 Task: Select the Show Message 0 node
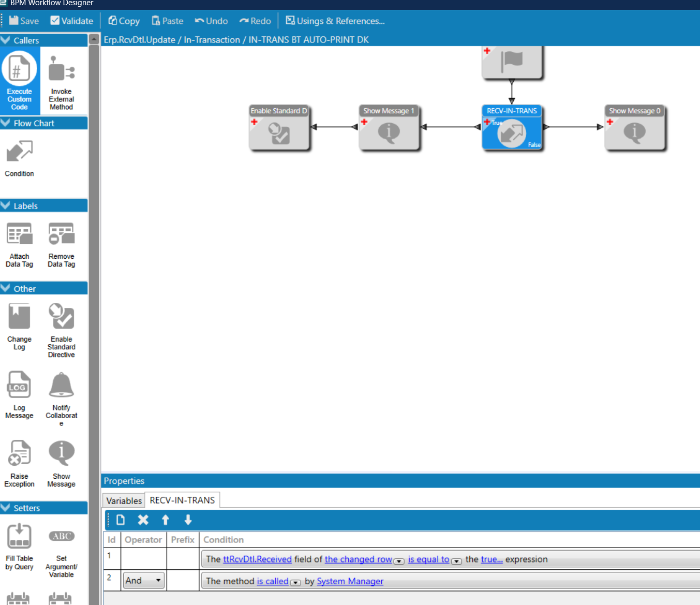point(635,128)
